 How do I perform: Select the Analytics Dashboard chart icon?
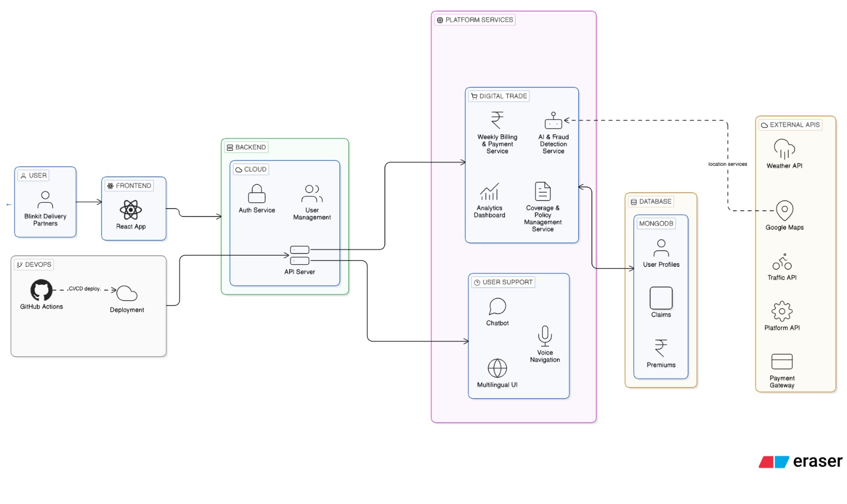point(489,192)
